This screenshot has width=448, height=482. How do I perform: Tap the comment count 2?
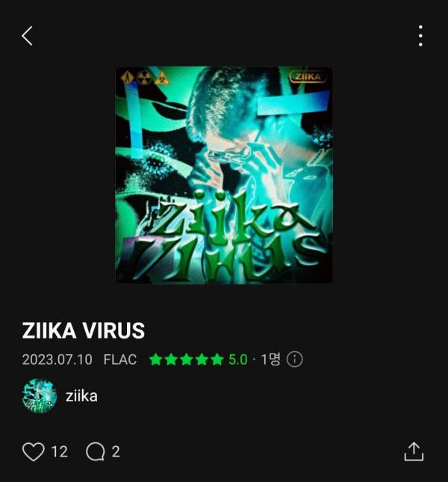pyautogui.click(x=116, y=452)
